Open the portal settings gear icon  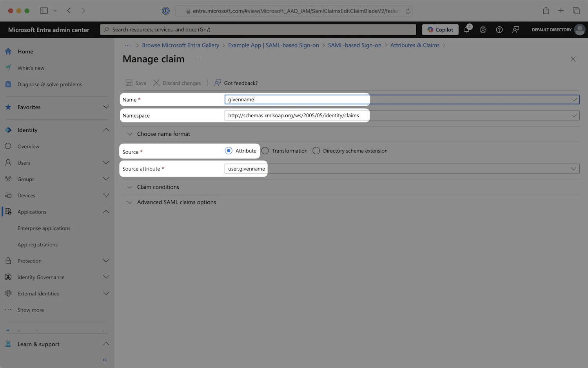[x=483, y=29]
